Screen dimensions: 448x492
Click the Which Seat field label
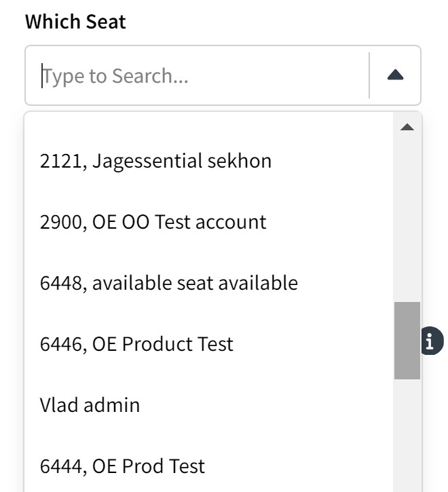point(75,21)
